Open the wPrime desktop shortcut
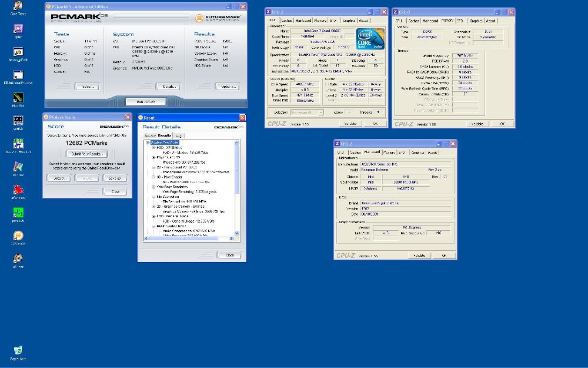Screen dimensions: 588x368 tap(18, 167)
